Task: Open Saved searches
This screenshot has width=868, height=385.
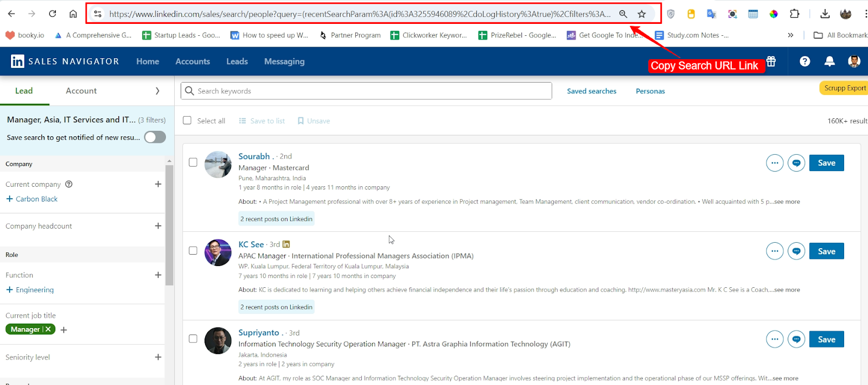Action: point(591,91)
